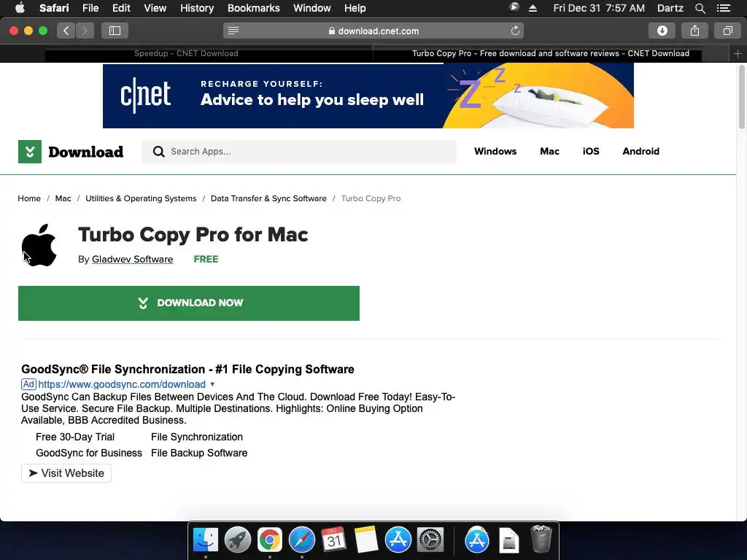
Task: Click the green CNET Download logo icon
Action: click(29, 152)
